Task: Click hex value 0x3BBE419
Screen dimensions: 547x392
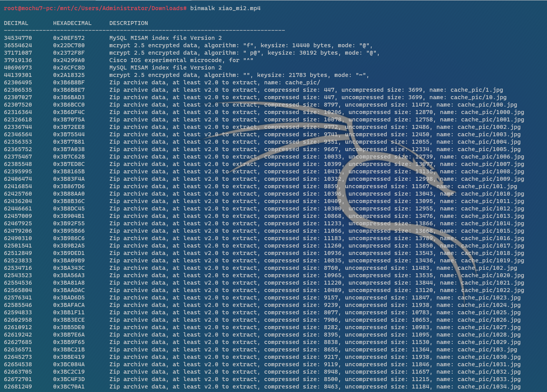Action: (69, 357)
